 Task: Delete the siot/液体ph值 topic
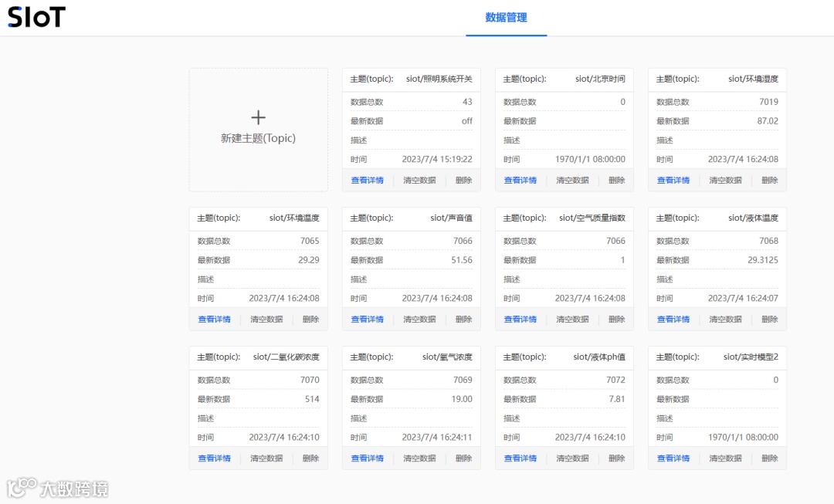click(617, 458)
